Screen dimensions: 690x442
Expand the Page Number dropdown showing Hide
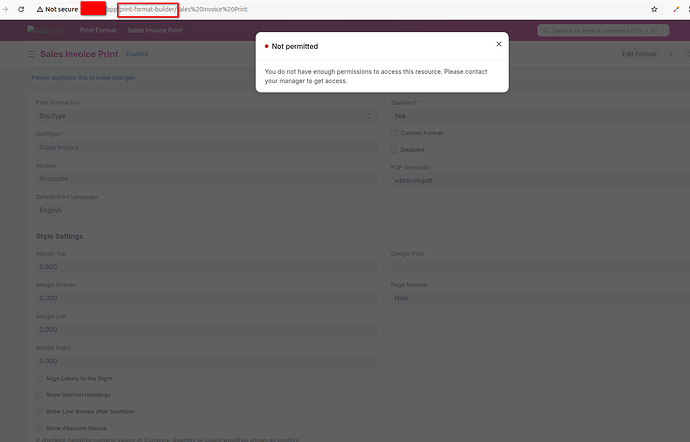(x=535, y=298)
